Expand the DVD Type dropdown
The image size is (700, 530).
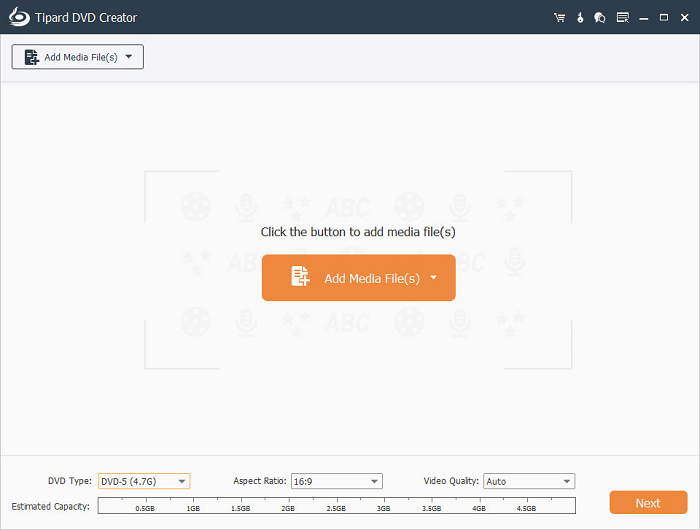pos(144,481)
